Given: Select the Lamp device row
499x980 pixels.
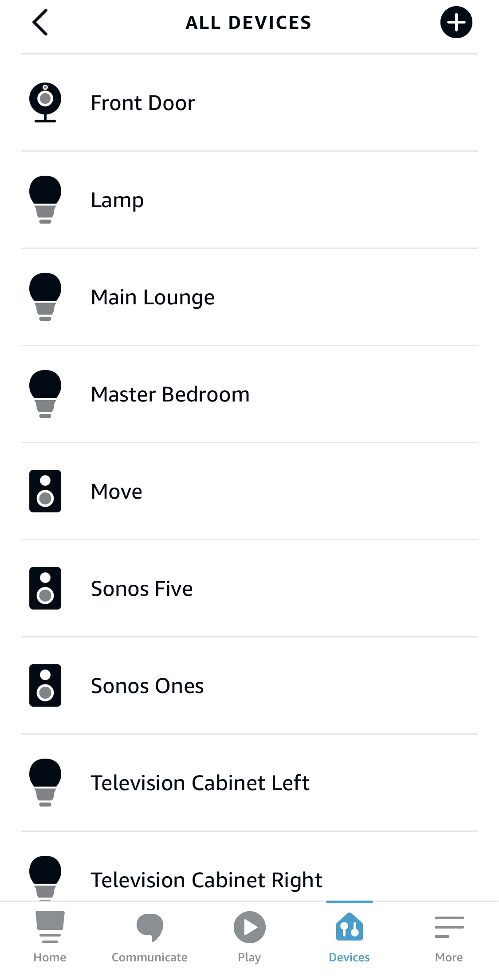Looking at the screenshot, I should [117, 200].
